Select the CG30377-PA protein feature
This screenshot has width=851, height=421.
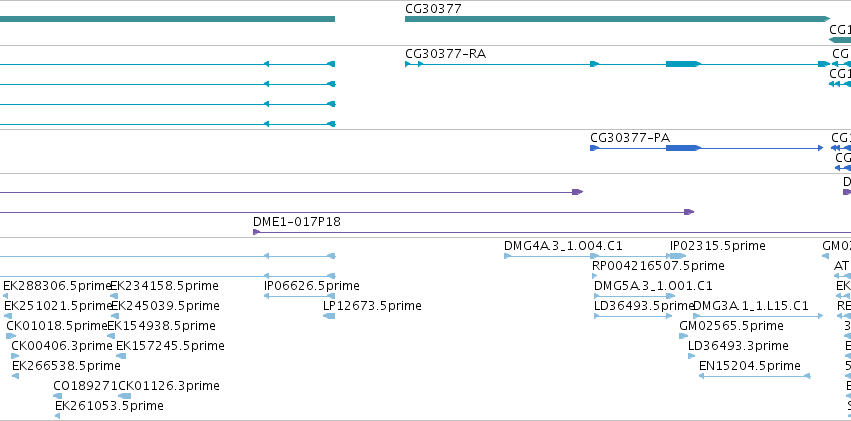[x=707, y=148]
